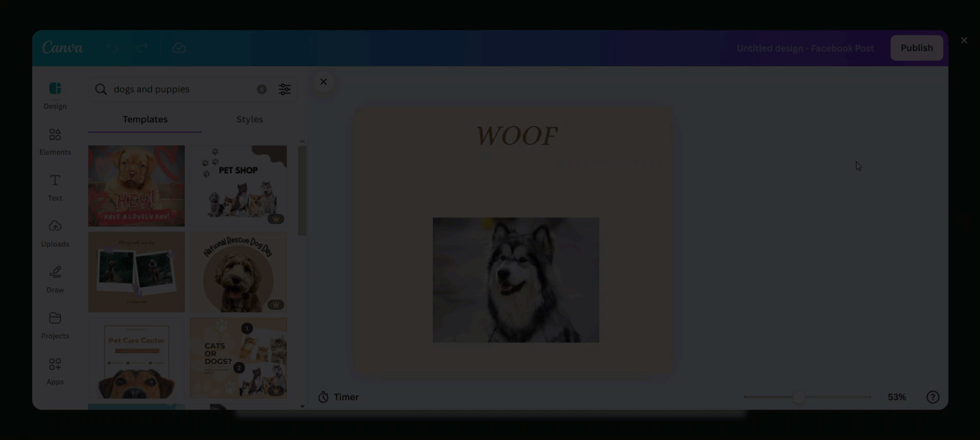980x440 pixels.
Task: Click the templates list scrollbar thumb
Action: point(302,191)
